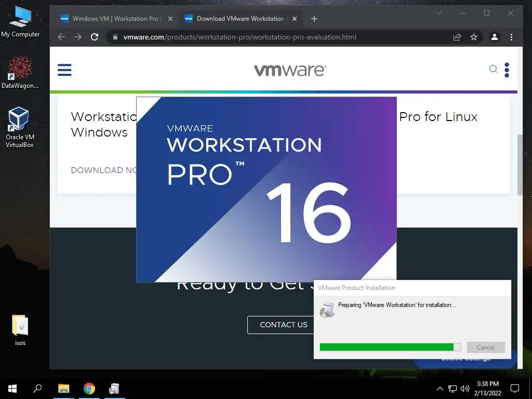
Task: Select the VMware installer taskbar icon
Action: click(x=115, y=389)
